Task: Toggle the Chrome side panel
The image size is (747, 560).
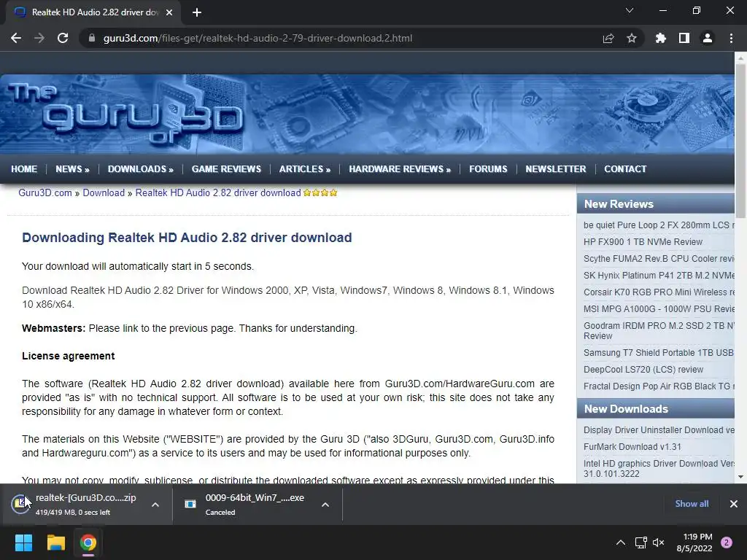Action: 684,38
